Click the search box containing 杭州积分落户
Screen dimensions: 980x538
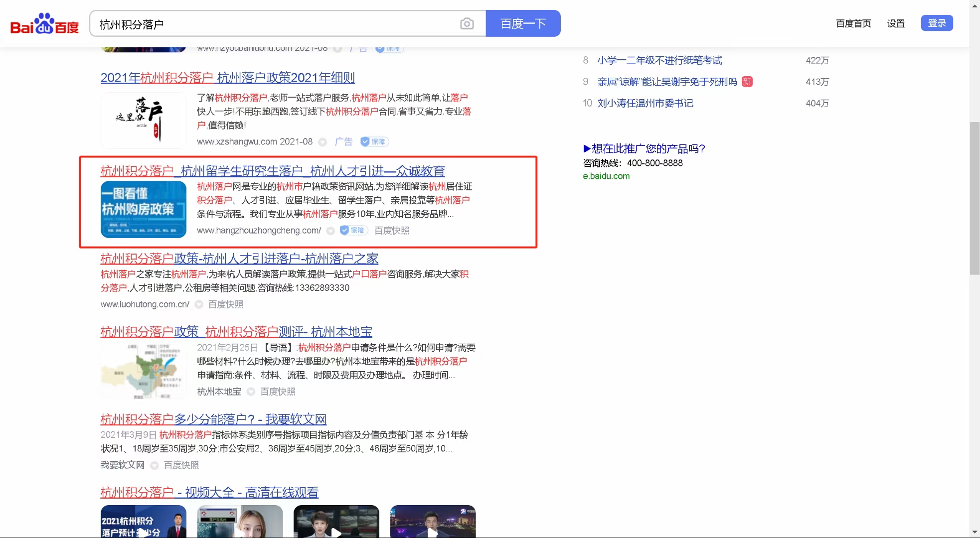pos(288,23)
